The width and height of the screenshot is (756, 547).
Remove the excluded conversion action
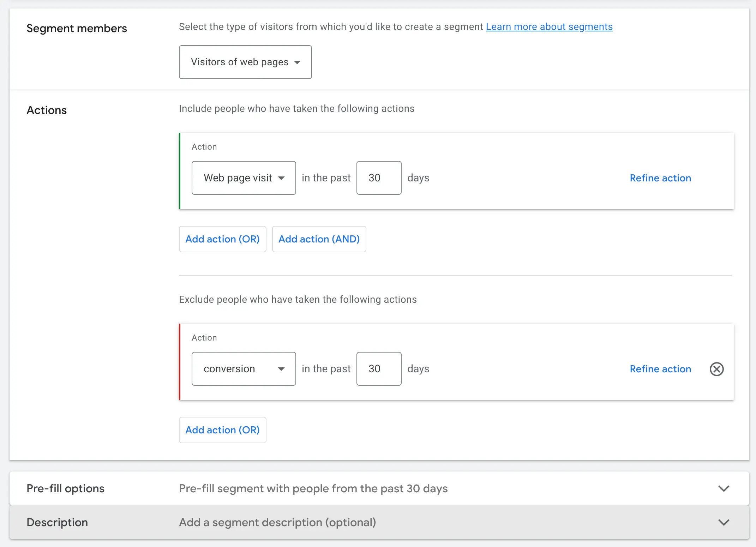(716, 369)
